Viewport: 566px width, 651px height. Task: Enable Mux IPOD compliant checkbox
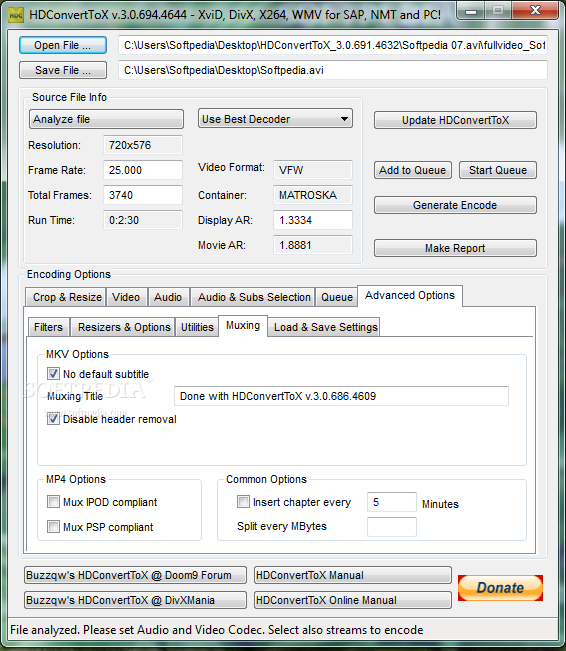tap(53, 502)
